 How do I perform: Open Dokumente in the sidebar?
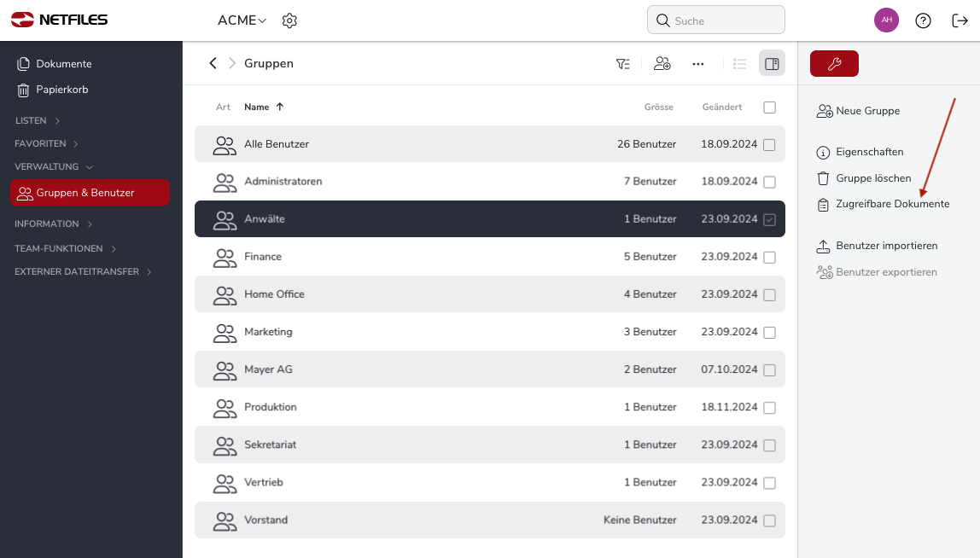(55, 64)
